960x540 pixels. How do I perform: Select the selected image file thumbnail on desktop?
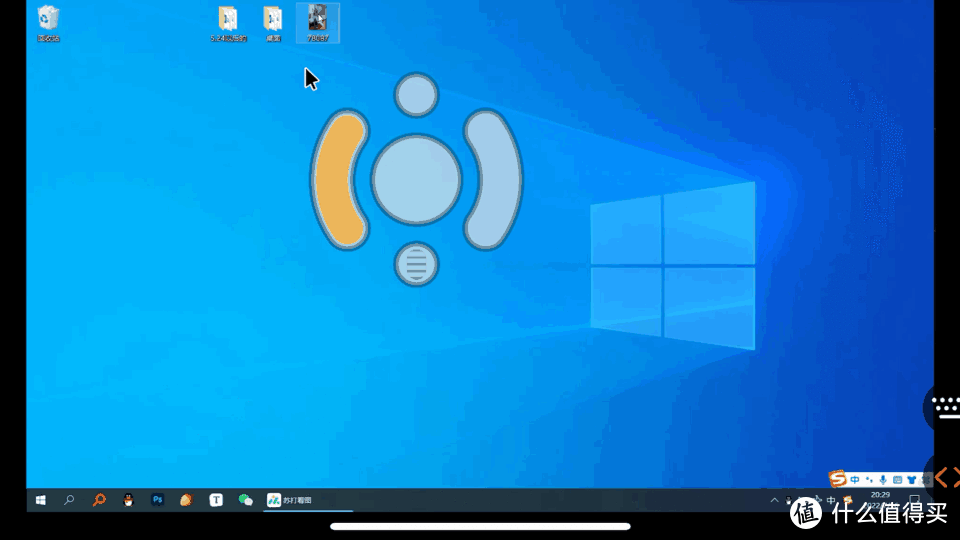click(317, 20)
